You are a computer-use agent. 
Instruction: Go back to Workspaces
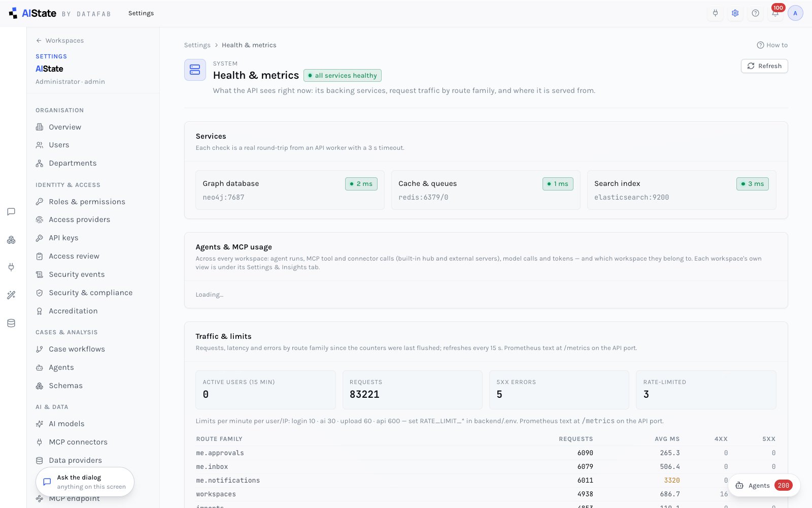[60, 41]
